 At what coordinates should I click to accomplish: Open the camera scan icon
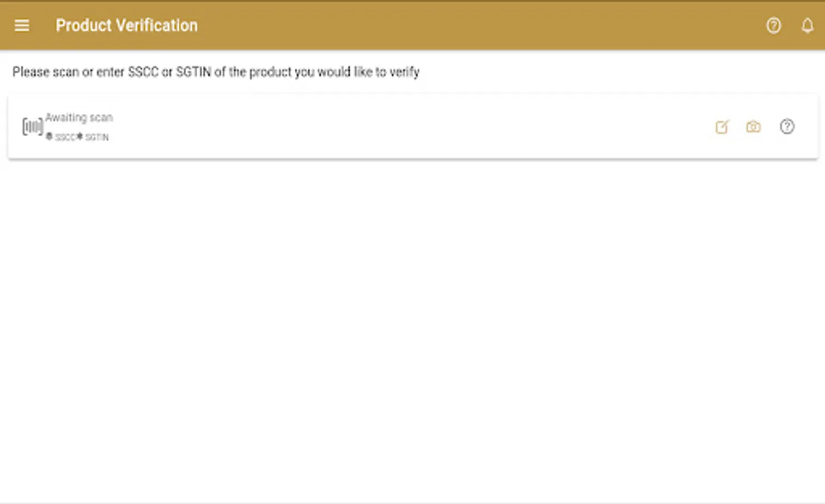pyautogui.click(x=753, y=127)
